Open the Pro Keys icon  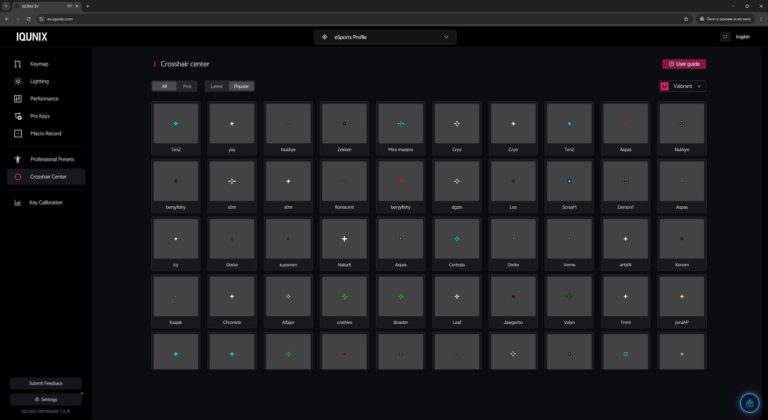(x=18, y=116)
